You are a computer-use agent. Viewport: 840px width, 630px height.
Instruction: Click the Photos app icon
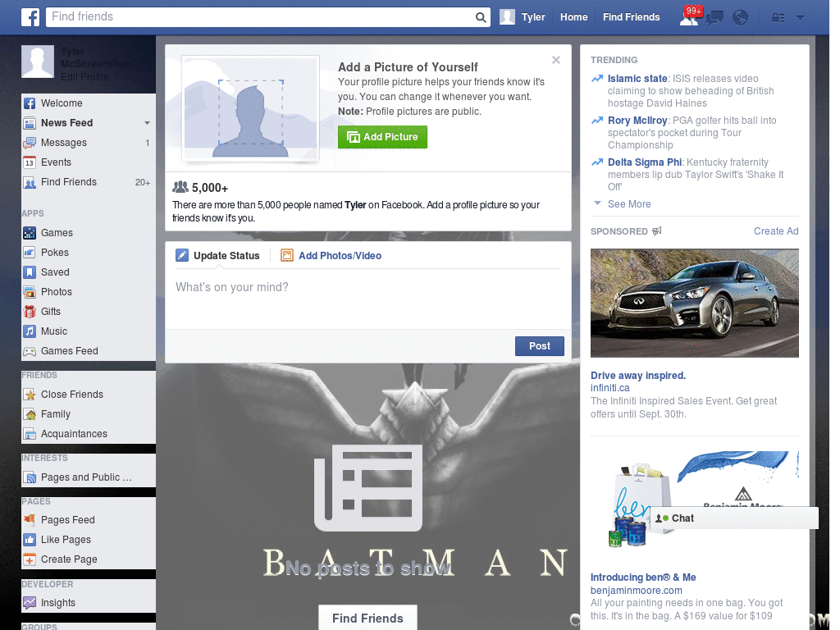point(30,292)
